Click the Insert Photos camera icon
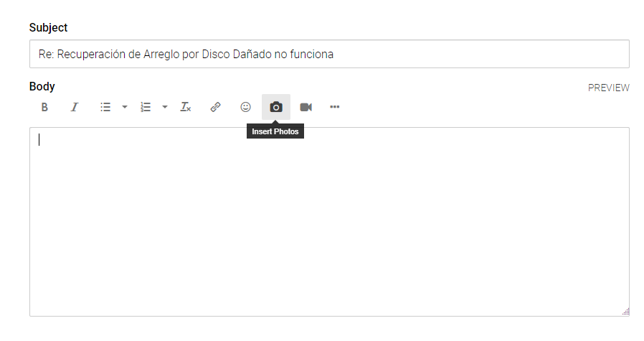 [276, 108]
